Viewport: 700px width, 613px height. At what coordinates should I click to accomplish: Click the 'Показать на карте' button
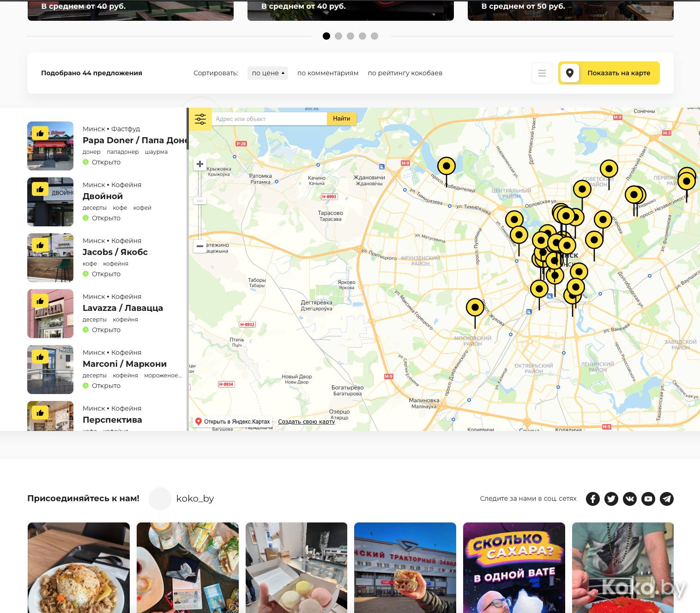click(609, 73)
